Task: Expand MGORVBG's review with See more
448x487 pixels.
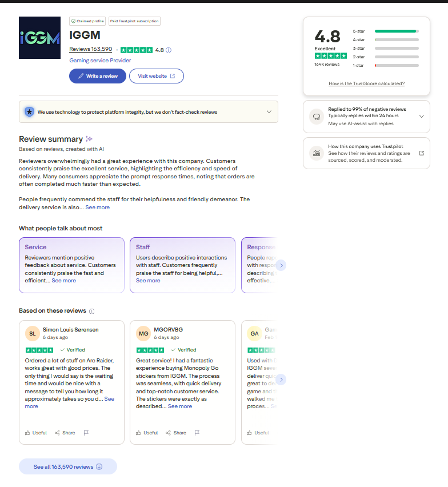Action: pos(180,406)
